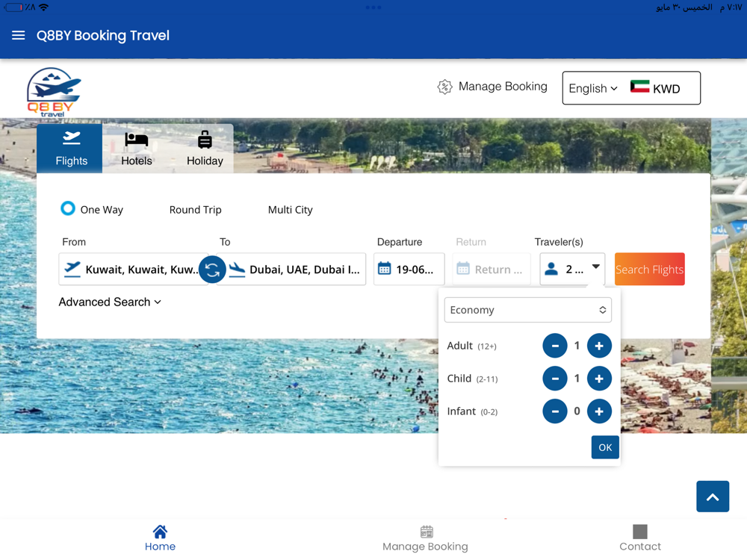
Task: Tap the Contact icon in bottom bar
Action: click(x=640, y=532)
